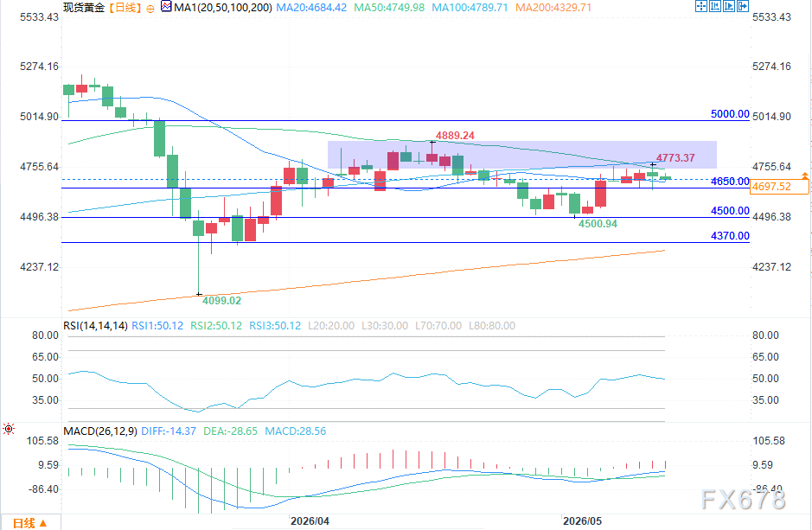
Task: Click the MA200:4329.71 legend value
Action: pos(553,8)
